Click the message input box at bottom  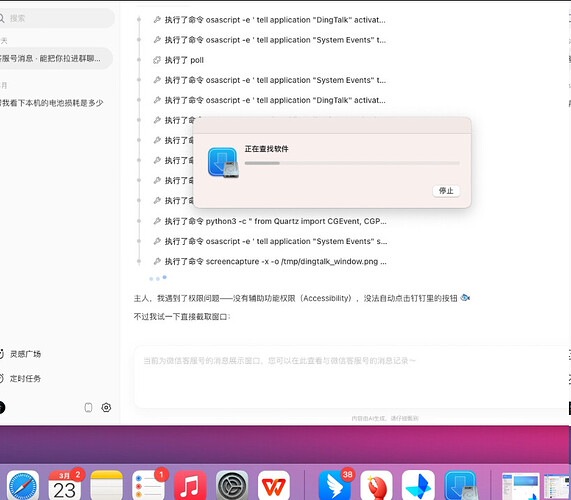(353, 377)
